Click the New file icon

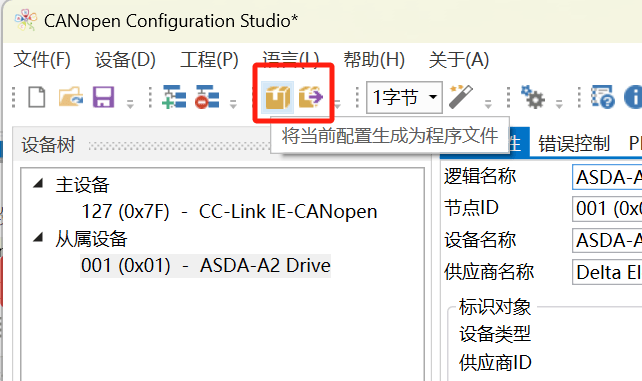(37, 97)
